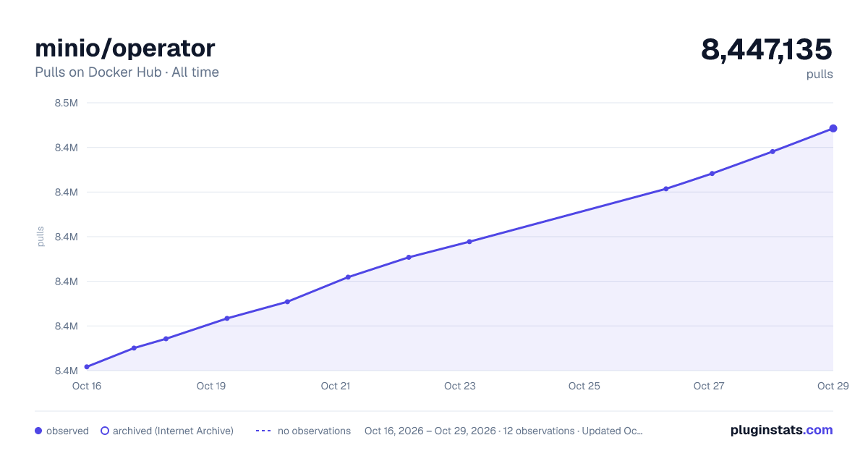Click the Oct 25 x-axis label
Viewport: 868px width, 456px height.
pyautogui.click(x=584, y=386)
